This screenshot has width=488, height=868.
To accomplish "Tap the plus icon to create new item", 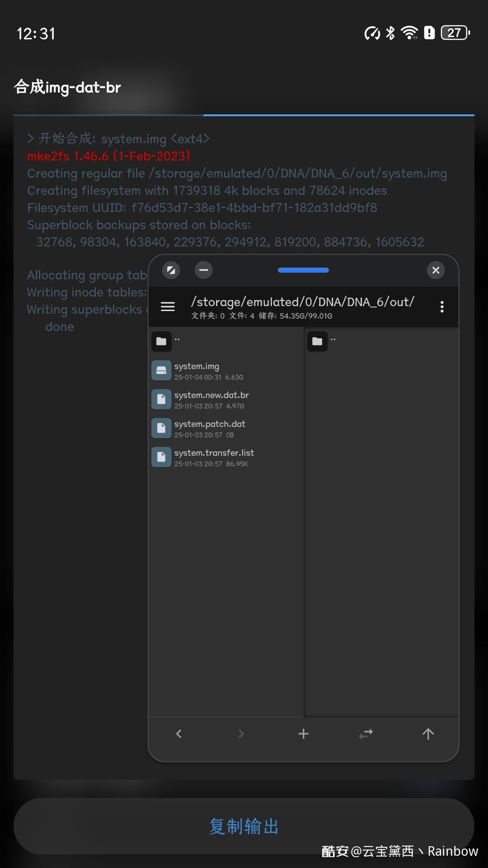I will click(x=304, y=734).
